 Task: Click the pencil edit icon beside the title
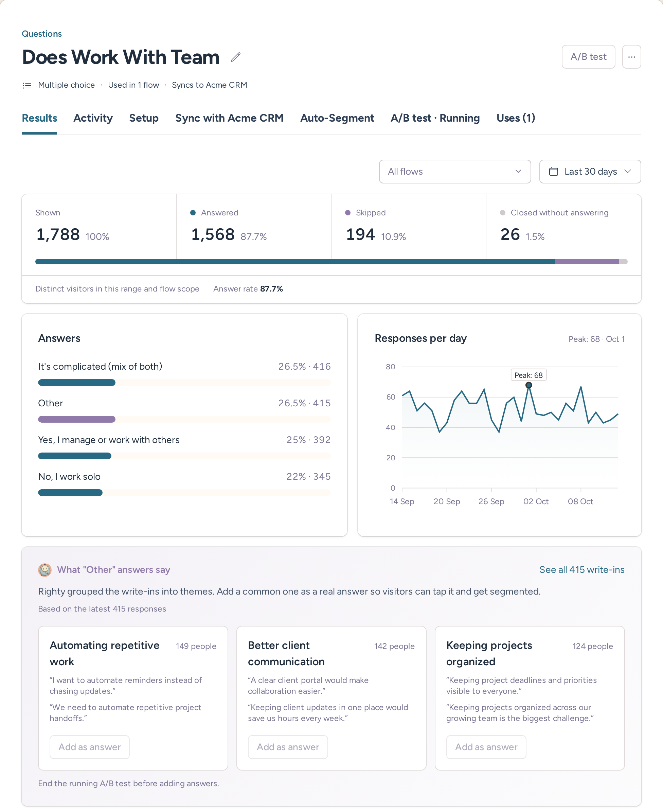[x=236, y=57]
